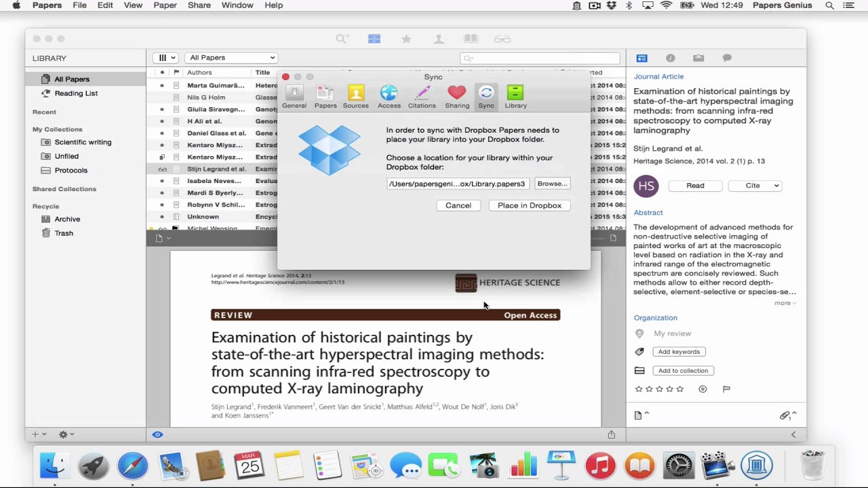Set the fifth rating star
This screenshot has width=868, height=488.
pos(680,389)
